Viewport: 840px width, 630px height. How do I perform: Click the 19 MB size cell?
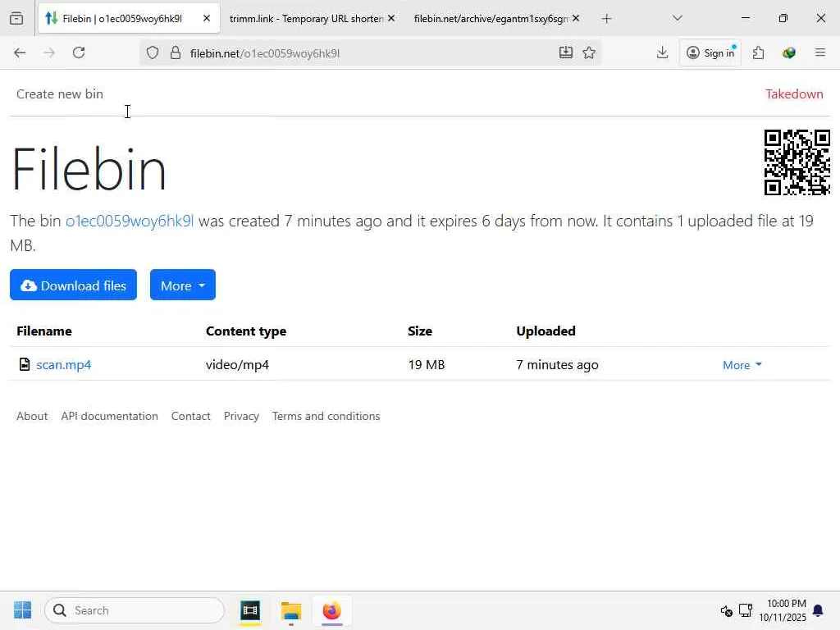(427, 365)
